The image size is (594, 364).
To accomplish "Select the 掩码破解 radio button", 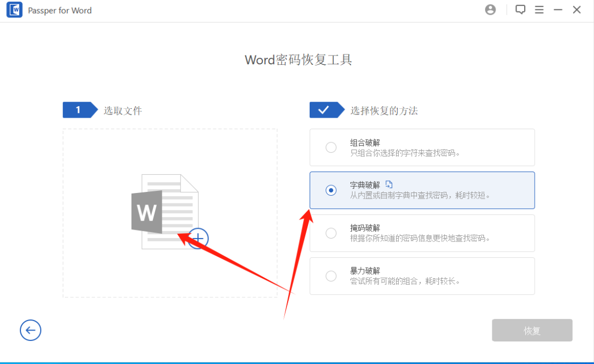I will click(x=331, y=233).
